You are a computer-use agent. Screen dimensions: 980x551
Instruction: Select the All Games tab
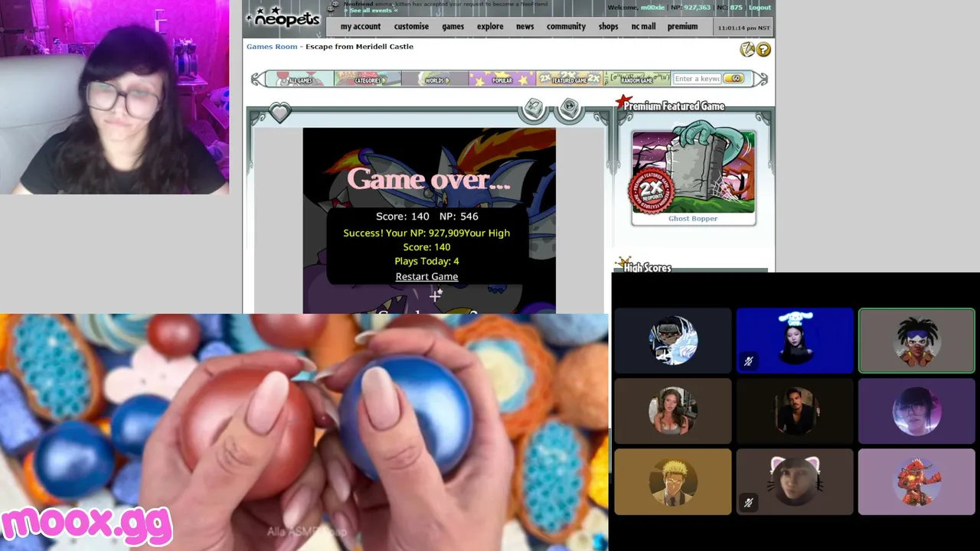pyautogui.click(x=300, y=79)
